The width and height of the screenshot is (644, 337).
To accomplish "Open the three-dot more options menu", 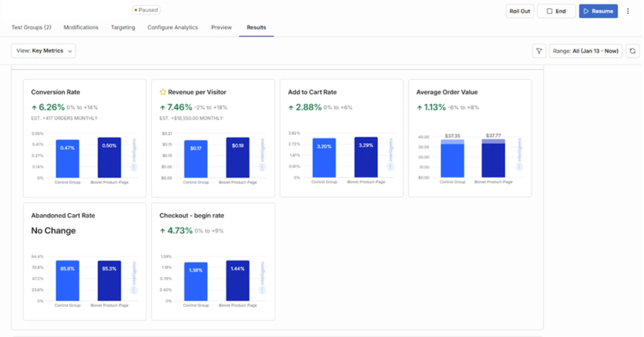I will click(x=628, y=11).
